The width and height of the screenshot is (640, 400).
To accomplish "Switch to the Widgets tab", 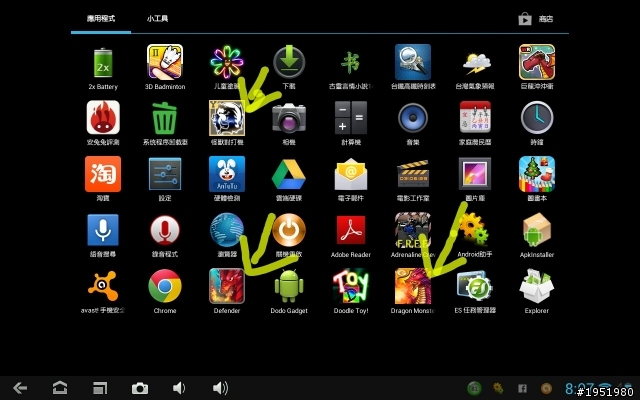I will [x=157, y=18].
